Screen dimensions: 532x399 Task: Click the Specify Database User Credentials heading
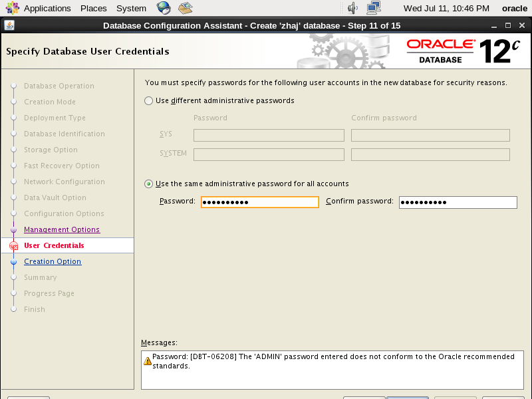click(88, 52)
